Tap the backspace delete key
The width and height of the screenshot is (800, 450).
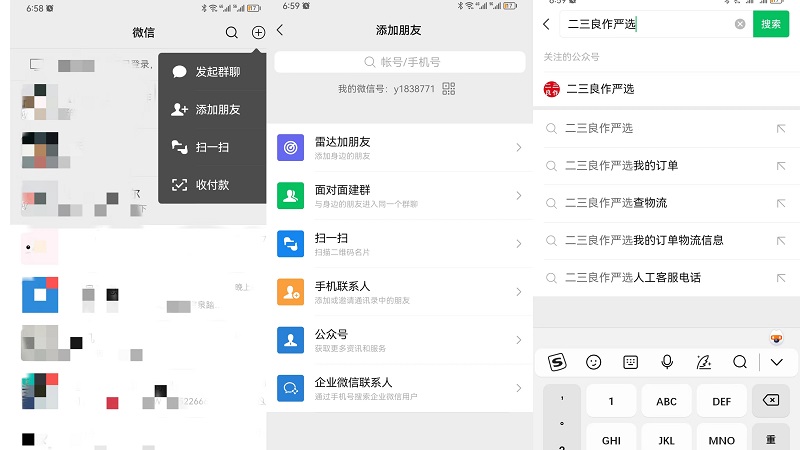(x=771, y=401)
